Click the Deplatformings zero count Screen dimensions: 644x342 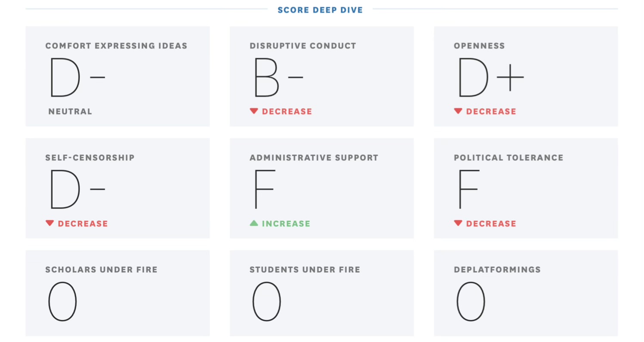click(x=471, y=301)
